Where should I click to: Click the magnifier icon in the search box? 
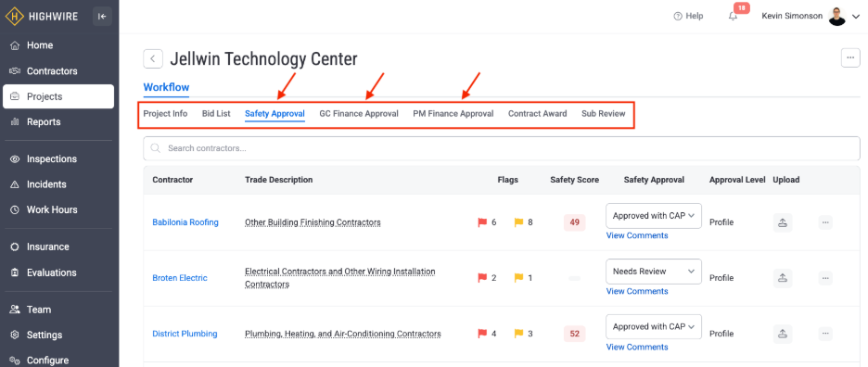pos(156,148)
